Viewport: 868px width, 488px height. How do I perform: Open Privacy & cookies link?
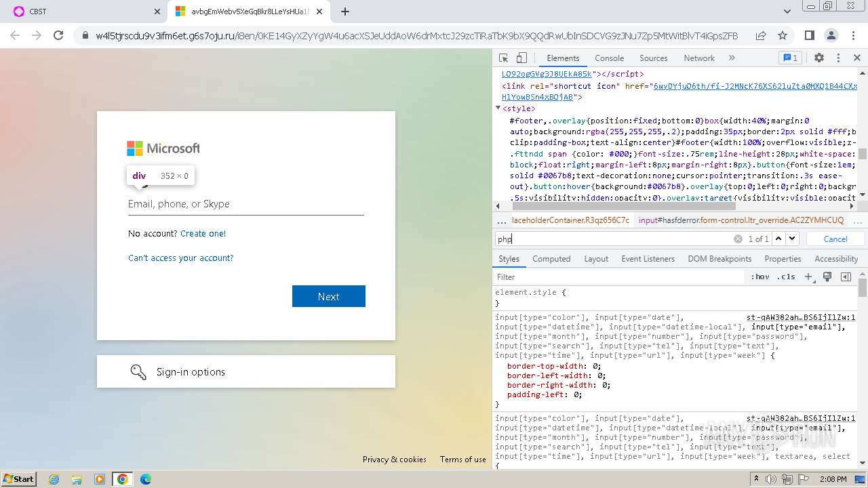(x=395, y=459)
